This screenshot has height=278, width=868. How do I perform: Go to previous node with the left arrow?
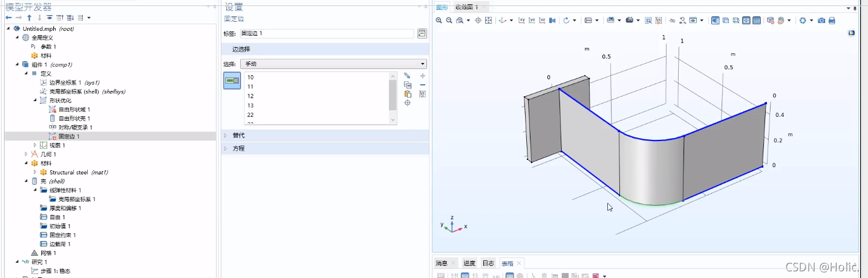pyautogui.click(x=8, y=18)
